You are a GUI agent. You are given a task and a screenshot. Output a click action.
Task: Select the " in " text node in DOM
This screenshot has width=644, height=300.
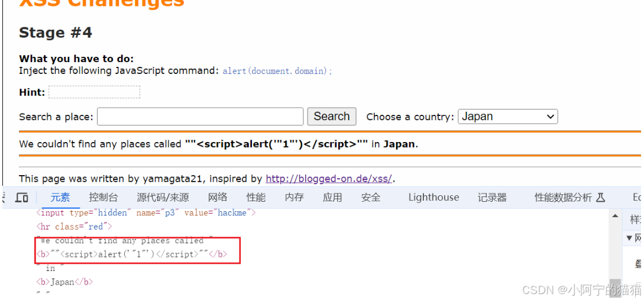(x=50, y=269)
